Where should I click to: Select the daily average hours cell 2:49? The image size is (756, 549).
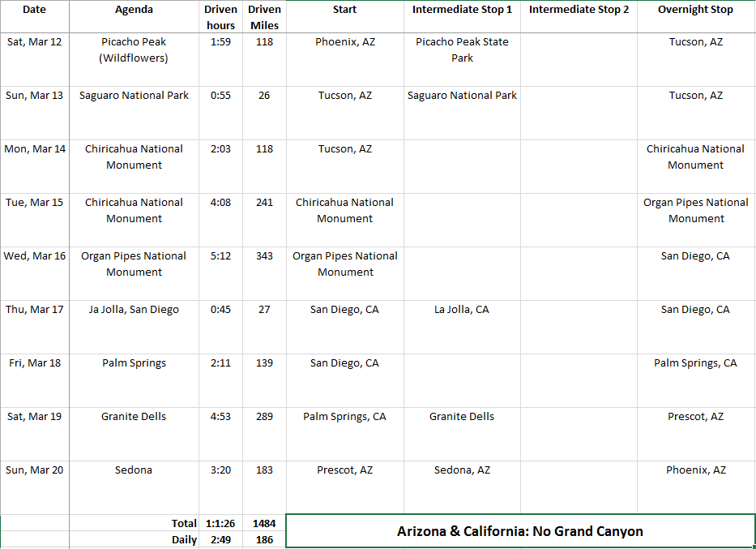pyautogui.click(x=220, y=540)
